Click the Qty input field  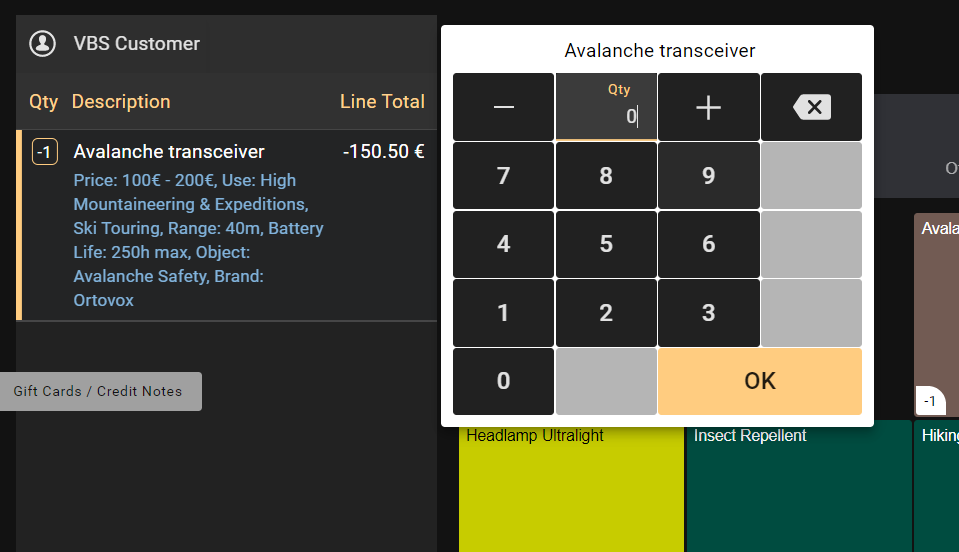[x=606, y=108]
